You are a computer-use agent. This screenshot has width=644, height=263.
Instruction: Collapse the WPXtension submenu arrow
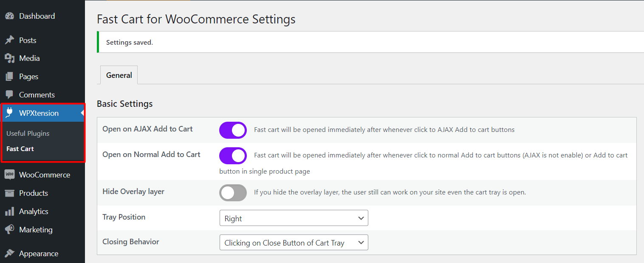(82, 113)
